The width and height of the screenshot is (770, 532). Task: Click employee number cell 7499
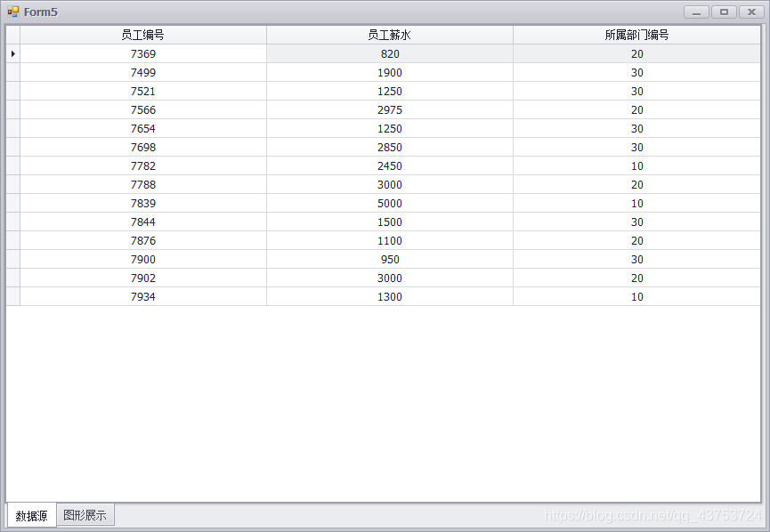pyautogui.click(x=143, y=72)
